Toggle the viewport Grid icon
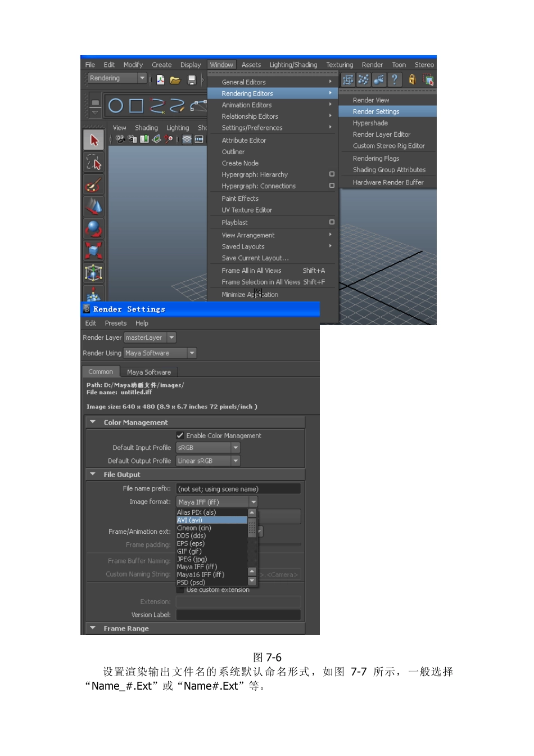The image size is (534, 756). 187,139
